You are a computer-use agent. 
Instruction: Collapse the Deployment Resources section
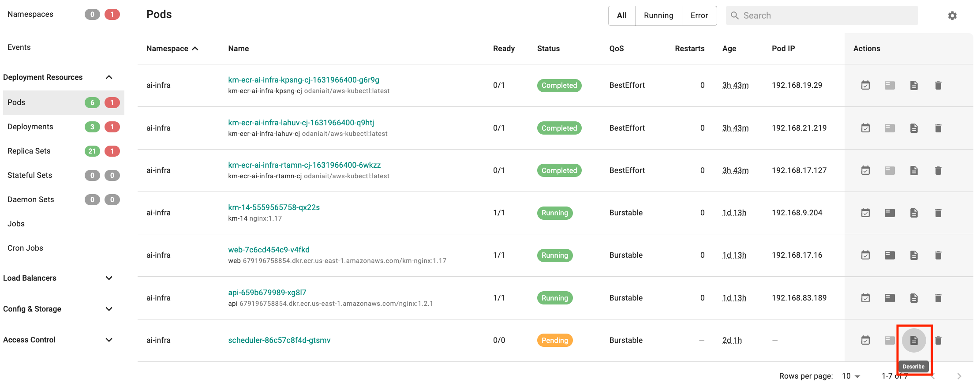pos(109,77)
